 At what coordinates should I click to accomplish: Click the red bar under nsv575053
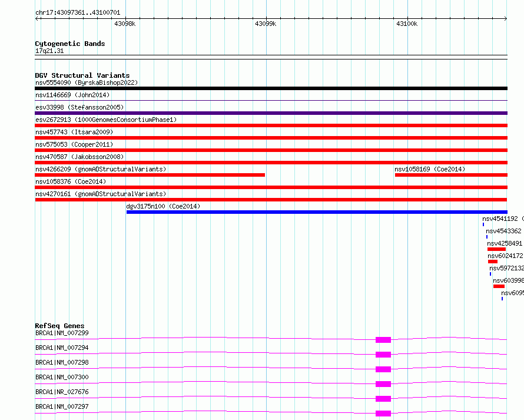coord(271,150)
